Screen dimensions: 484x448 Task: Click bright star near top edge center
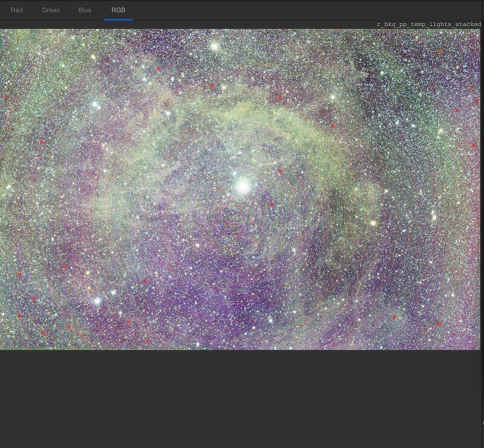click(x=214, y=46)
